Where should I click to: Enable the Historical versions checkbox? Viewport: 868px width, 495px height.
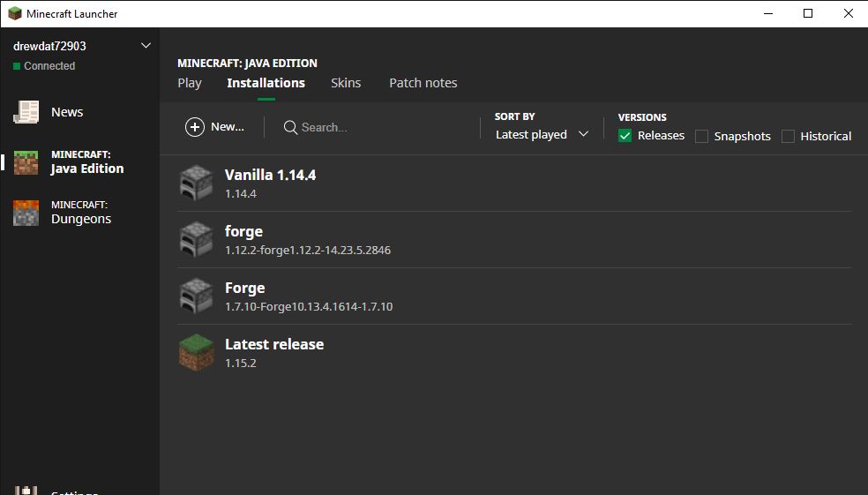click(789, 137)
